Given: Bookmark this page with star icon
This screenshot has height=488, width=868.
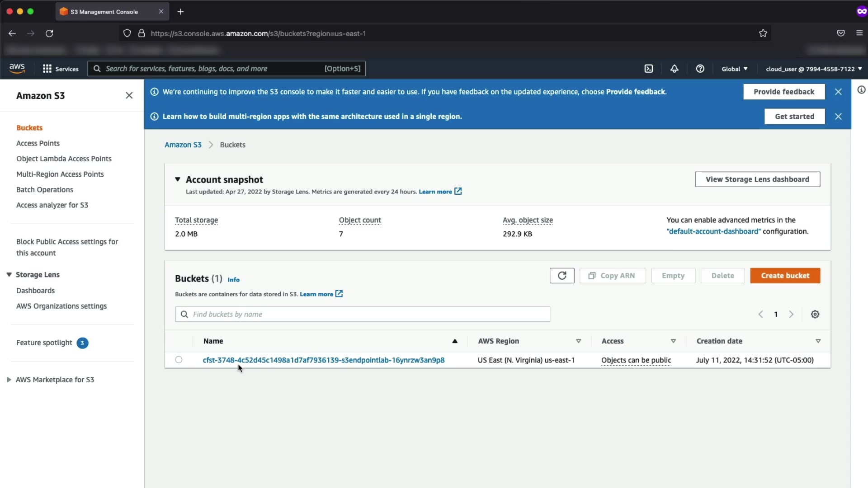Looking at the screenshot, I should (x=763, y=33).
